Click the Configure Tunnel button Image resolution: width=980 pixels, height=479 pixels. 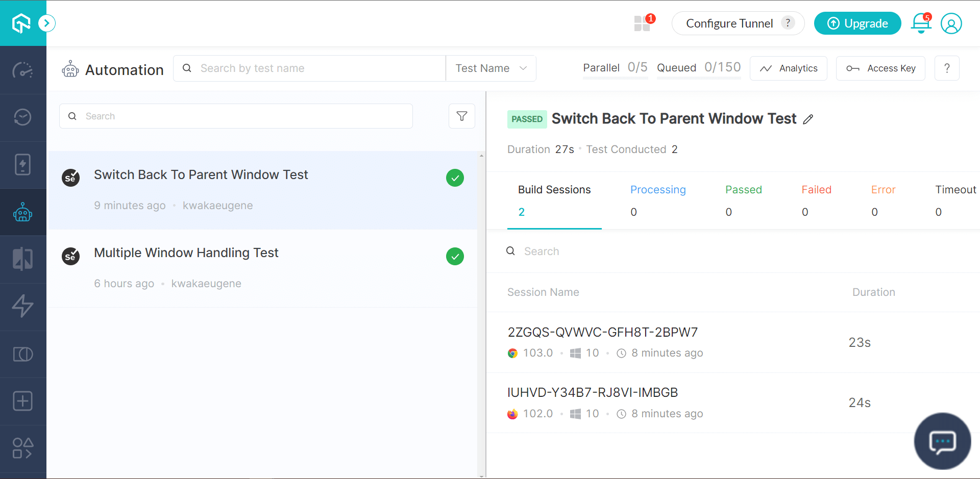(x=731, y=23)
